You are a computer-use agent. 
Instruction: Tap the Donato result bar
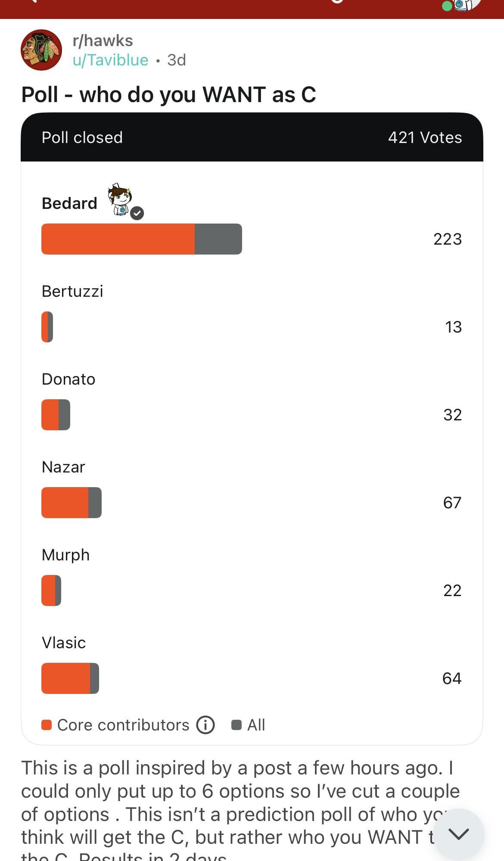point(56,415)
